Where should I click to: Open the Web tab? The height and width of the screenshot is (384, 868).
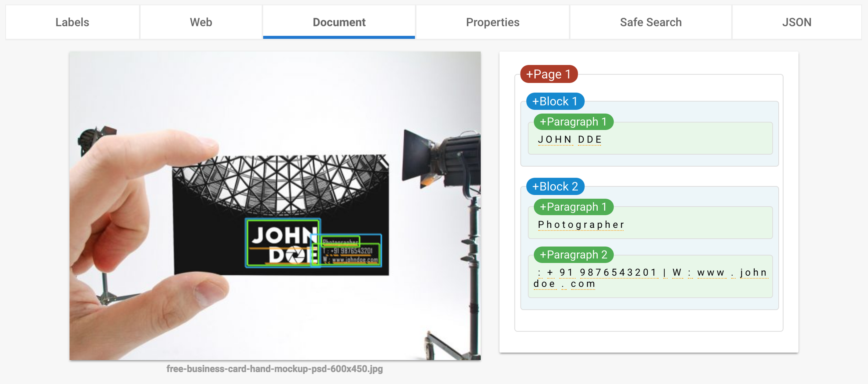point(201,22)
